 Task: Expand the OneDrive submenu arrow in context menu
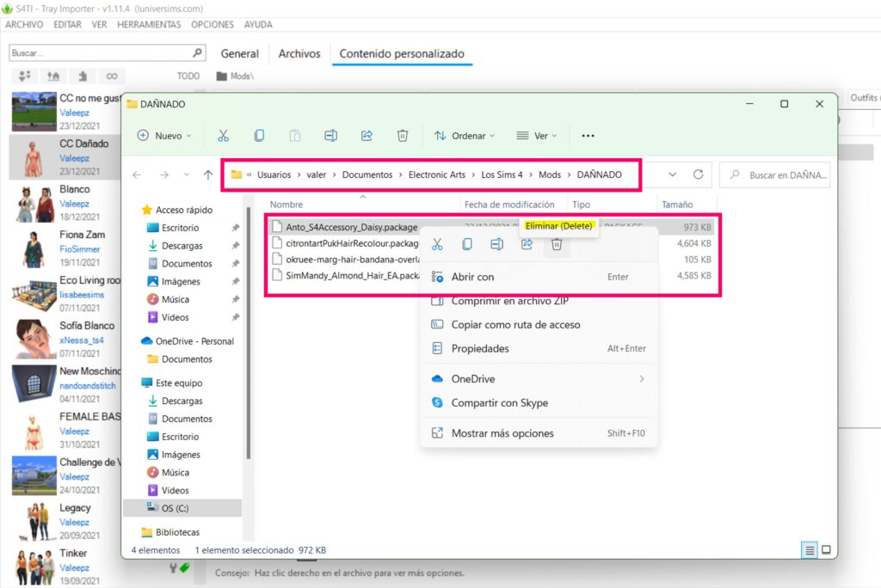point(642,378)
